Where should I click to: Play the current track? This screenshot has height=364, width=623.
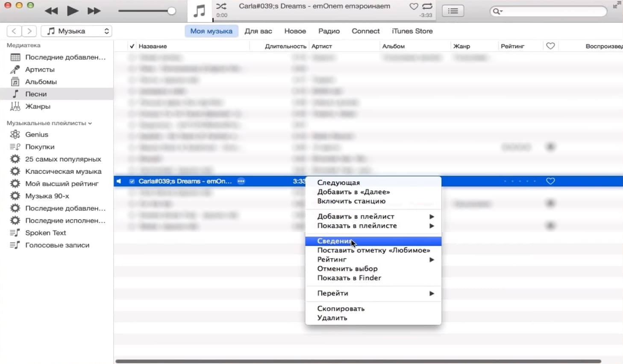point(73,11)
